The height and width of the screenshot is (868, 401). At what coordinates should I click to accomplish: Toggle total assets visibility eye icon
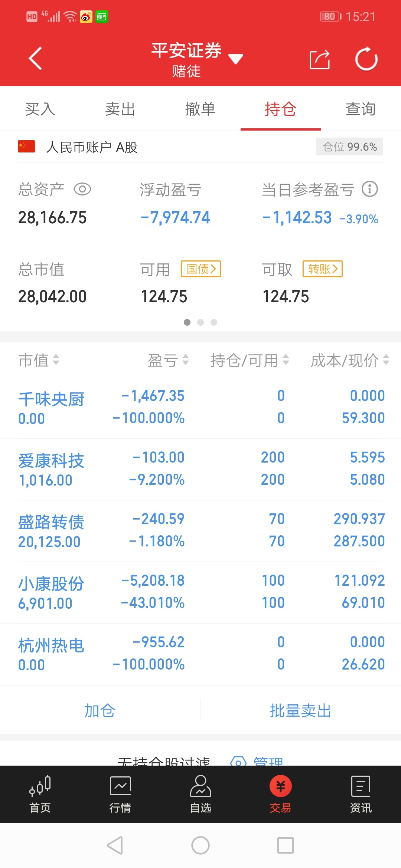click(x=82, y=190)
